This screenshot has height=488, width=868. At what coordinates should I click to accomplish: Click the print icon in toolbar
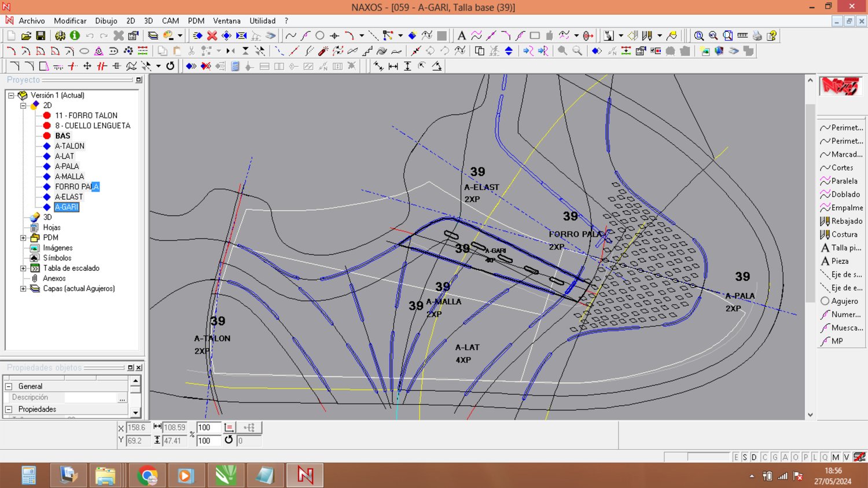click(x=757, y=36)
